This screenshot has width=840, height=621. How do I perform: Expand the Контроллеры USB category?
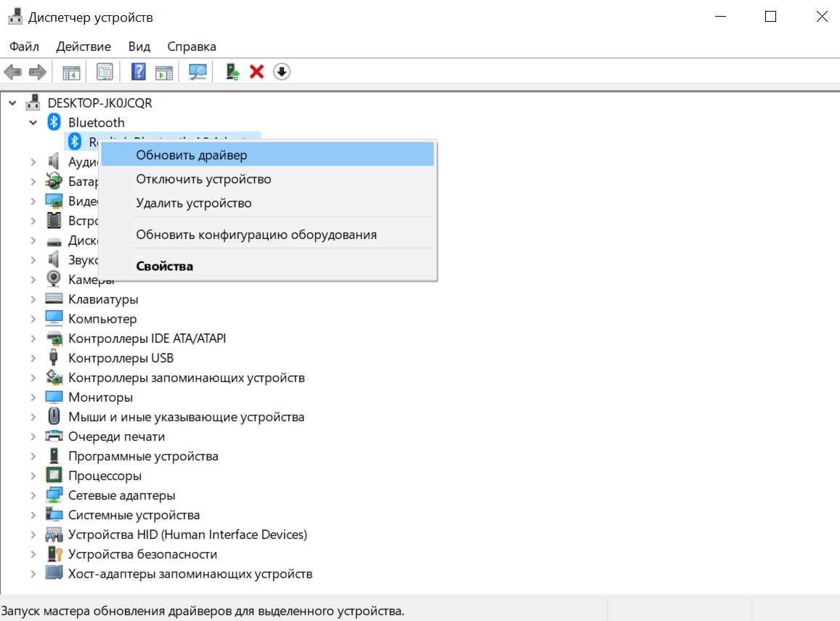33,358
